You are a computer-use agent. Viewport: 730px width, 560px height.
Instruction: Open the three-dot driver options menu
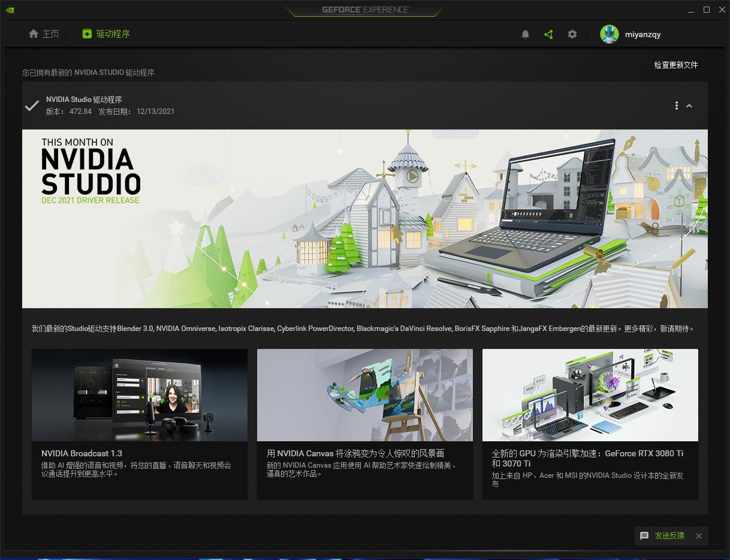point(677,106)
